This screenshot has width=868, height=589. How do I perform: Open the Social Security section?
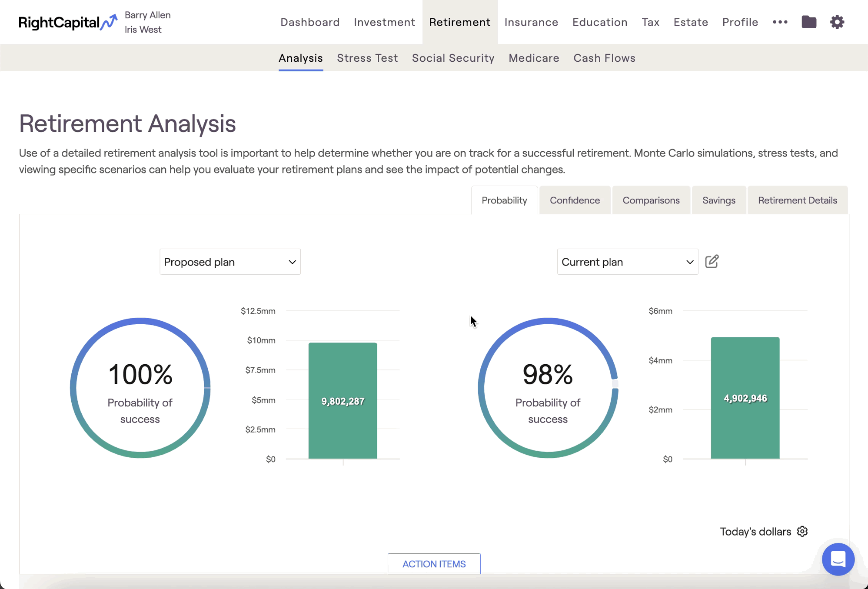pos(453,58)
